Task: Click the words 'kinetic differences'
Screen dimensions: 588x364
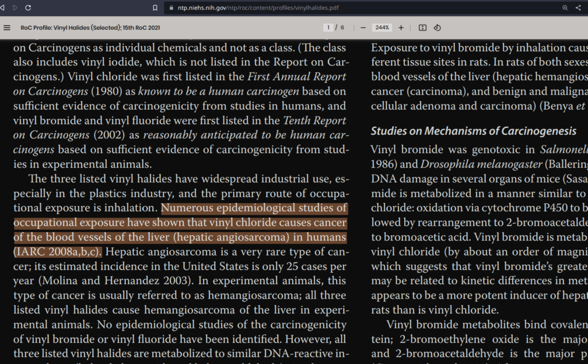Action: [506, 281]
